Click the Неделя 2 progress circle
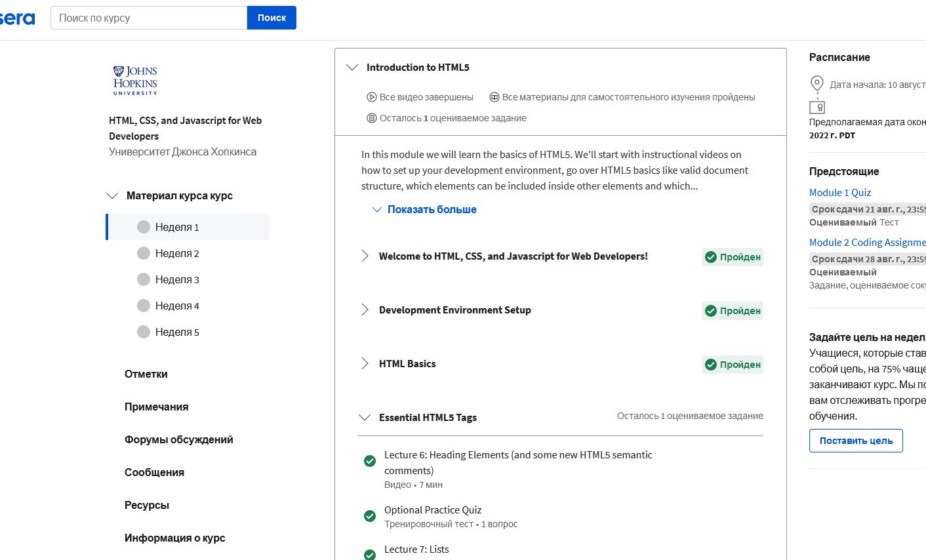 pyautogui.click(x=144, y=253)
